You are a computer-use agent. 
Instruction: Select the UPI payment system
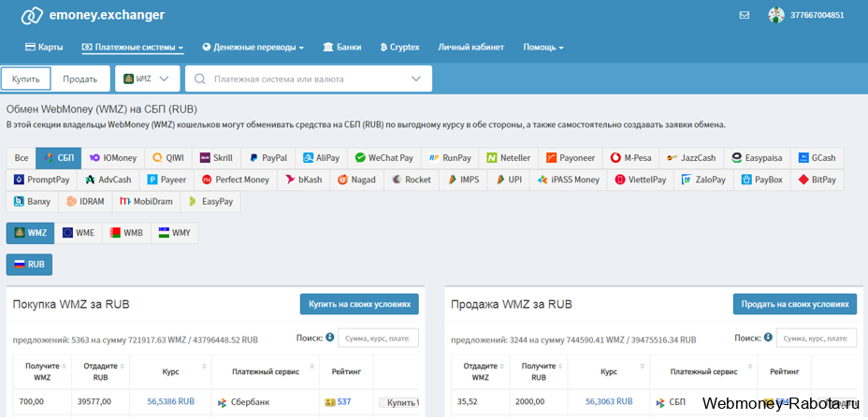tap(508, 180)
